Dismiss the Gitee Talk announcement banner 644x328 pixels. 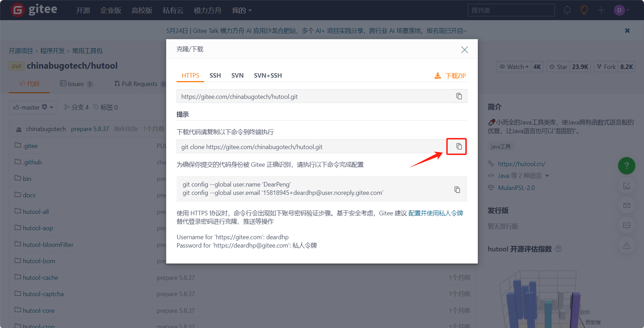click(x=627, y=31)
